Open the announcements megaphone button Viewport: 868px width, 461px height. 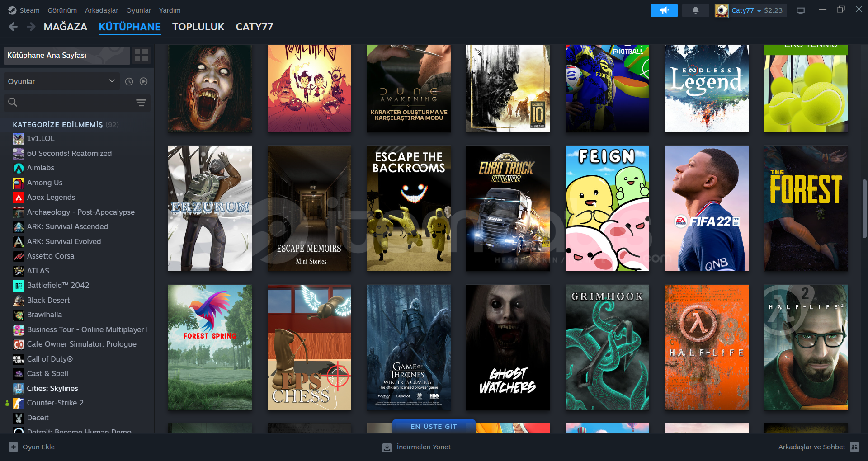point(664,10)
